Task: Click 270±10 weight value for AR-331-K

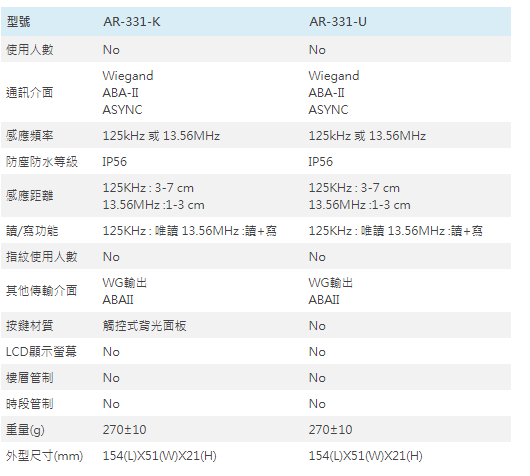Action: [124, 430]
